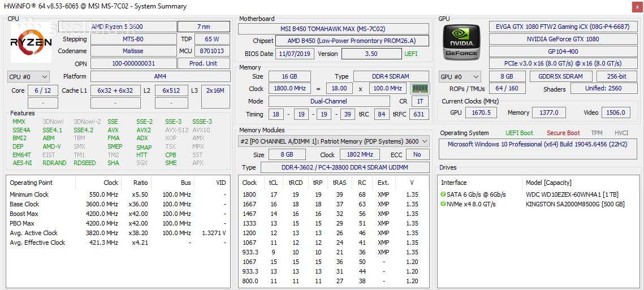The height and width of the screenshot is (290, 644).
Task: Click the DDR4-3602 / PC4-28800 type field
Action: 345,167
